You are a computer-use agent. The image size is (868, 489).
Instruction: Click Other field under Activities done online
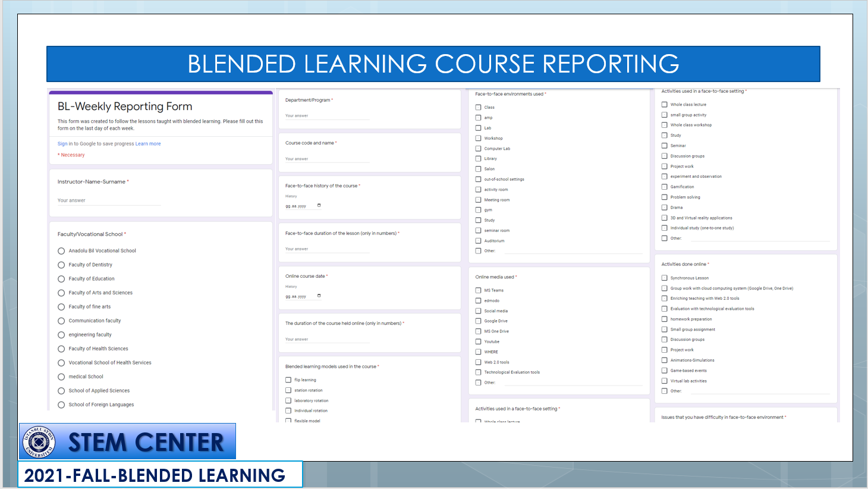(760, 391)
